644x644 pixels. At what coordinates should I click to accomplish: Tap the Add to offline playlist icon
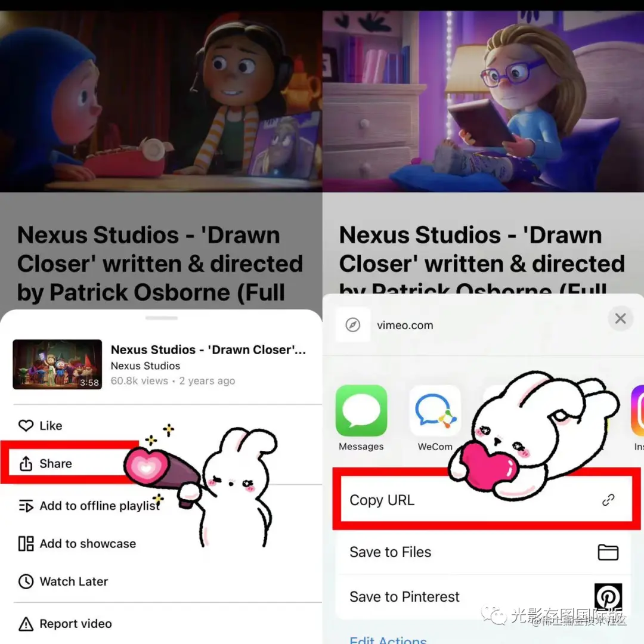(26, 506)
